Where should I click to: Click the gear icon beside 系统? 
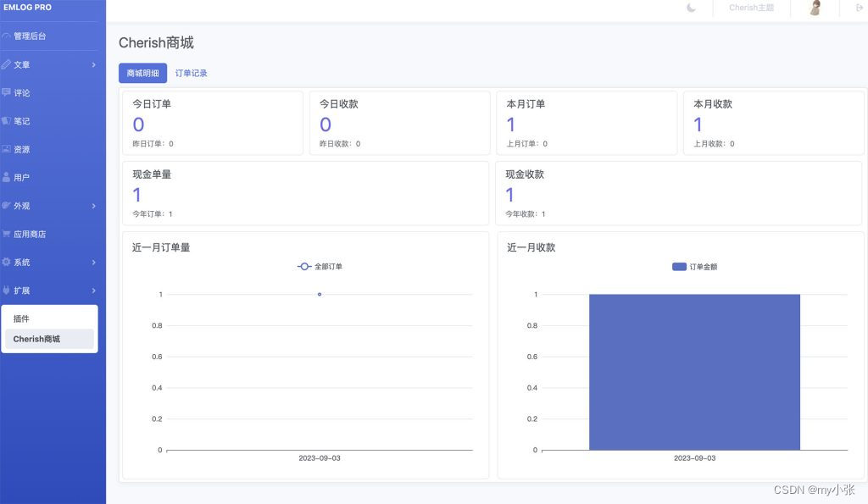pos(6,262)
